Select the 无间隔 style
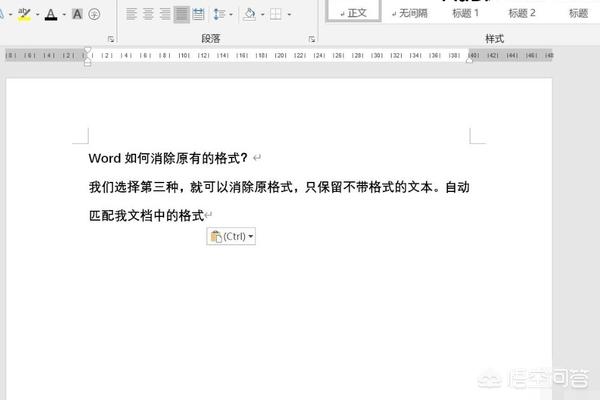Screen dimensions: 600x400 click(409, 13)
